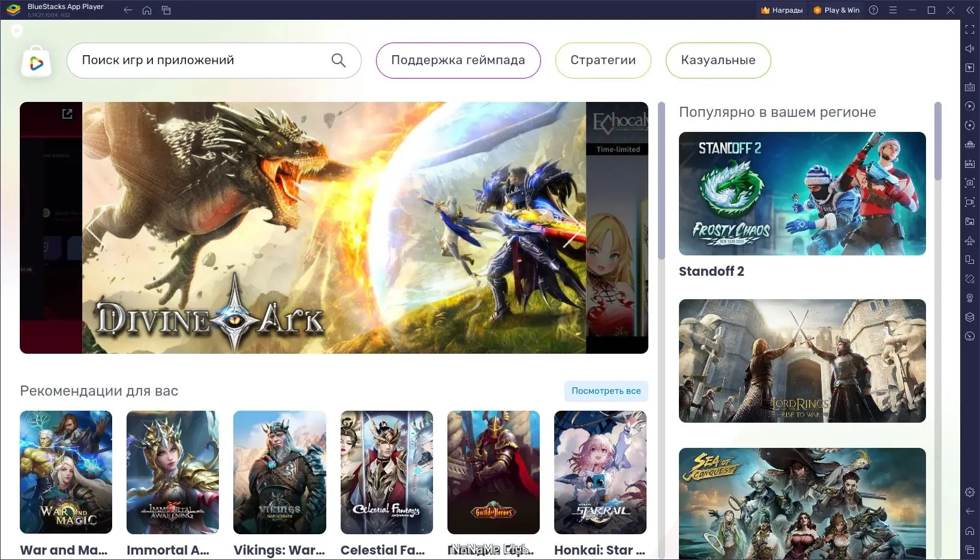Click the recent apps icon at the sidebar bottom
The image size is (980, 560).
coord(970,550)
